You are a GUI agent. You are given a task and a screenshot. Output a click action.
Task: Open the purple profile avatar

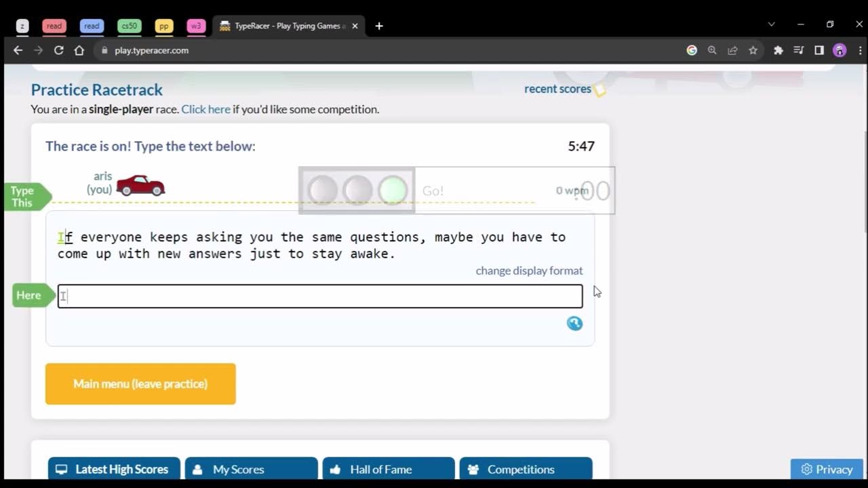[840, 50]
